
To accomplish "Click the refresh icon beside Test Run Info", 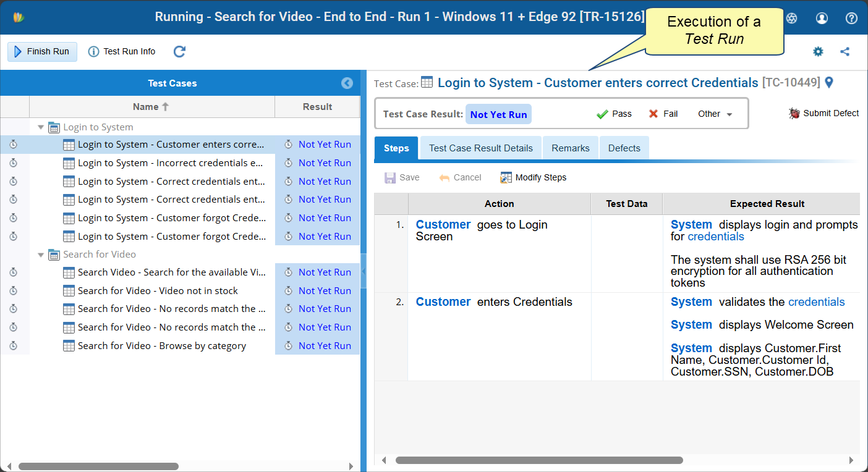I will click(x=179, y=51).
